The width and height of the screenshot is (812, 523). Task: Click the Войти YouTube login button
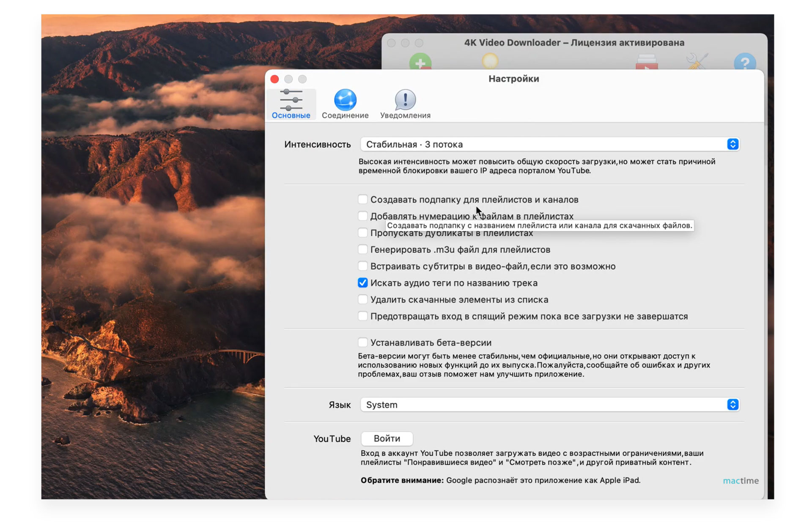[x=387, y=438]
